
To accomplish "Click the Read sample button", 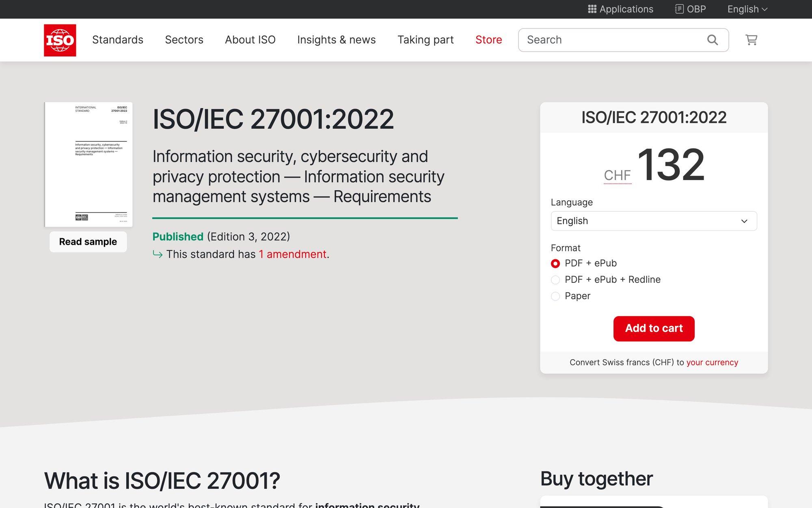I will (88, 241).
